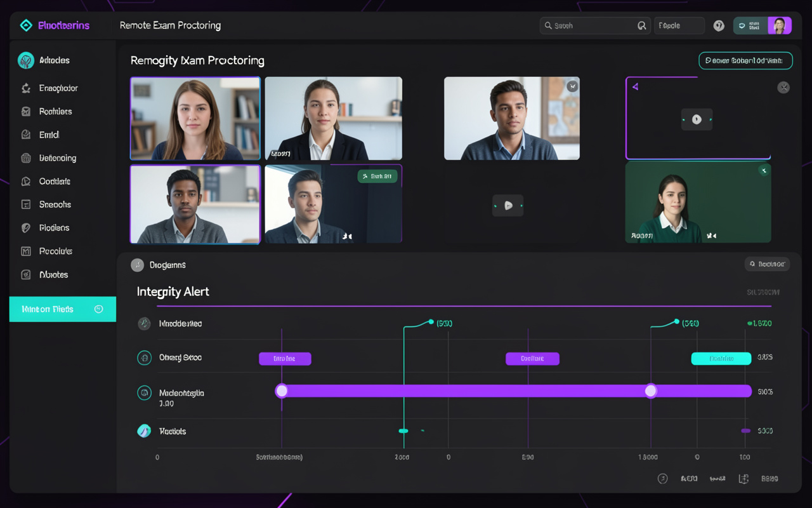Screen dimensions: 812x508
Task: Click the small teal marker on Fectiots row
Action: point(403,431)
